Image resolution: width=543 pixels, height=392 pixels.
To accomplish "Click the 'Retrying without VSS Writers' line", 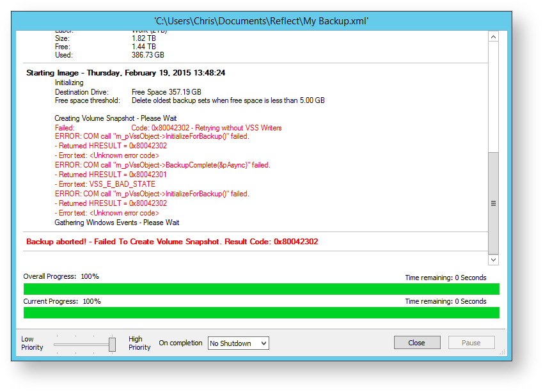I will 207,128.
